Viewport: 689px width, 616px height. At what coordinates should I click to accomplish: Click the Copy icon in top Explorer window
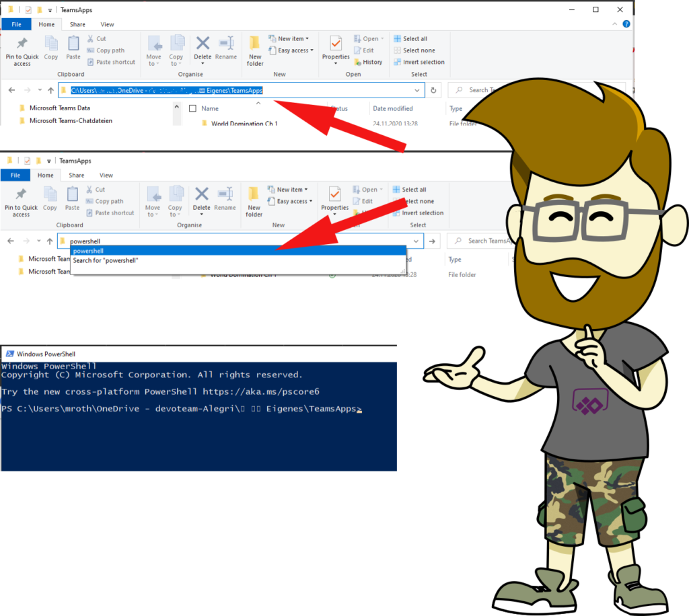point(51,48)
